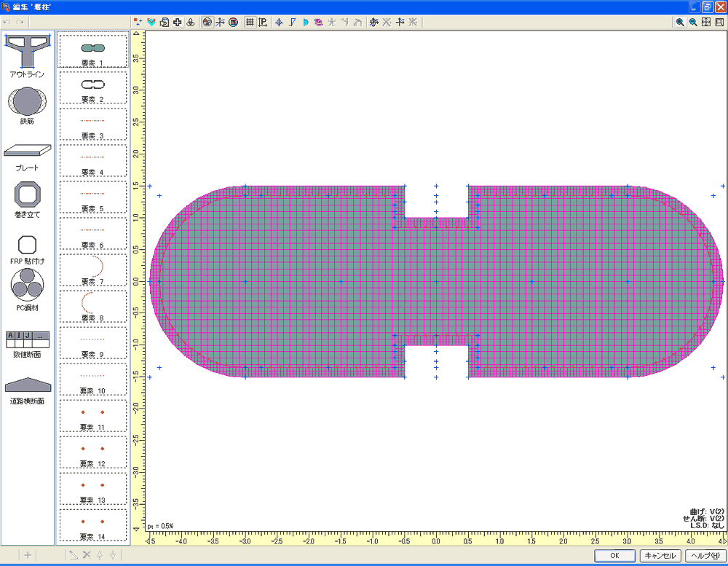Select the 要素 14 thumbnail
The height and width of the screenshot is (566, 728).
(x=93, y=525)
